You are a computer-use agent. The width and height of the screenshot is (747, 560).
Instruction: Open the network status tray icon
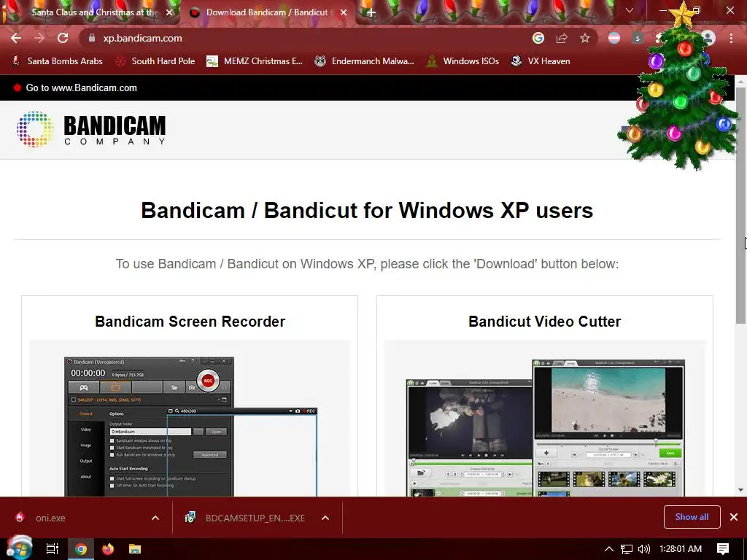coord(627,549)
